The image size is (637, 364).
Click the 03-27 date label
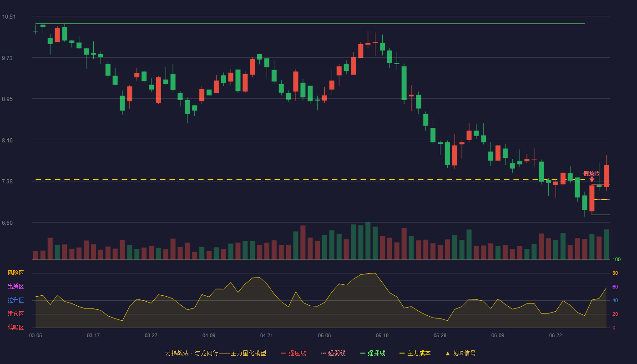pos(151,335)
